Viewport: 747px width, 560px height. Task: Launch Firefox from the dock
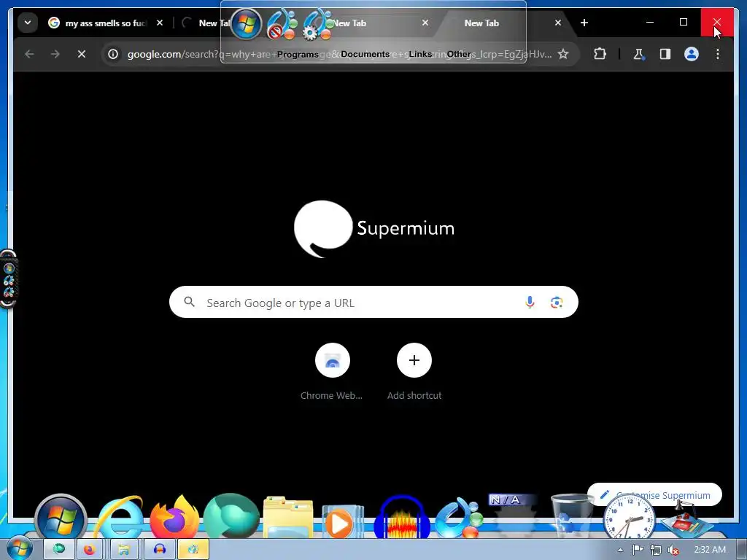click(175, 518)
